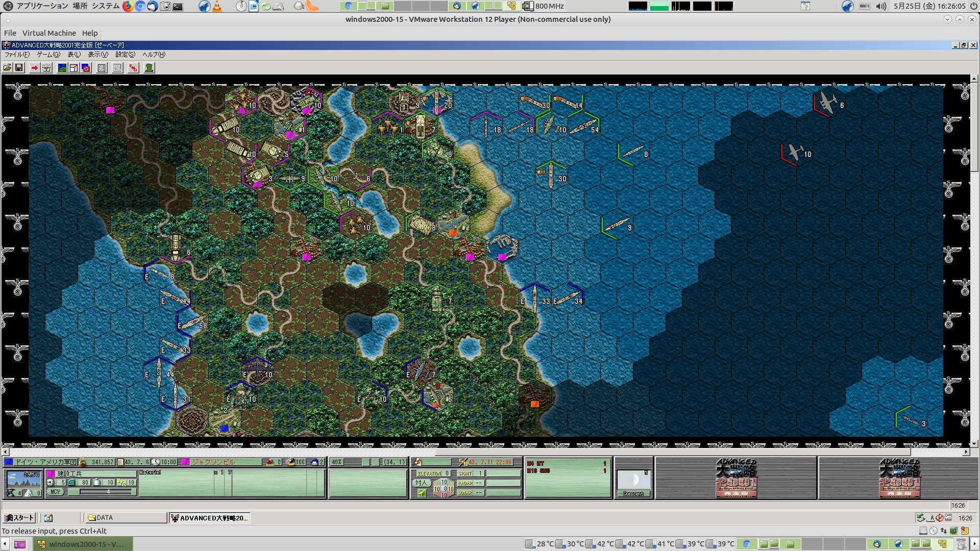Image resolution: width=980 pixels, height=551 pixels.
Task: Click the green and blue map icon
Action: (x=62, y=68)
